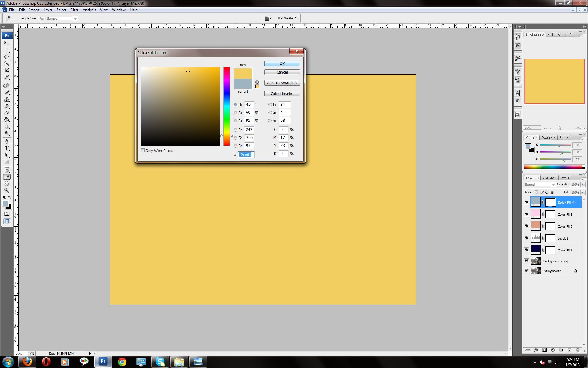Viewport: 588px width, 368px height.
Task: Open the Filter menu
Action: pos(74,10)
